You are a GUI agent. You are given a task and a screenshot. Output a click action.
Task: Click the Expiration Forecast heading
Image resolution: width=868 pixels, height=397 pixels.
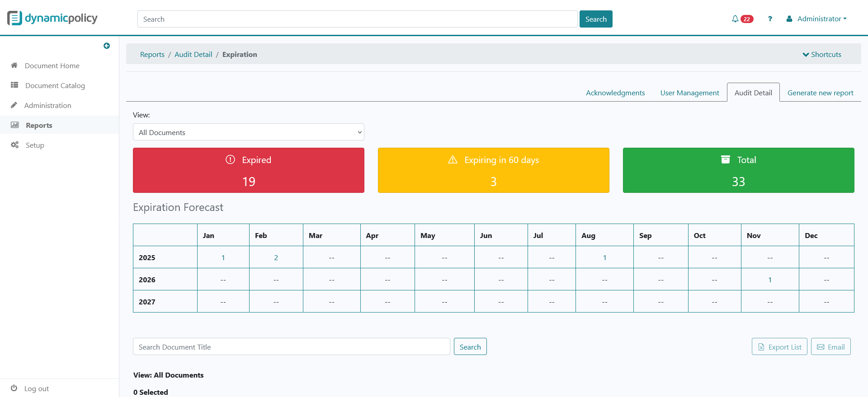coord(178,207)
